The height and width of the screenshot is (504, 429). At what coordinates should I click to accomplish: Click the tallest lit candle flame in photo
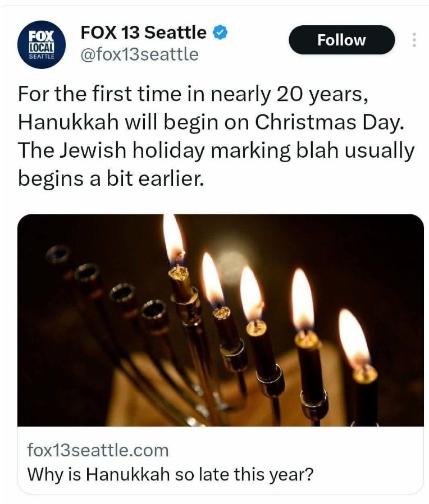(173, 239)
